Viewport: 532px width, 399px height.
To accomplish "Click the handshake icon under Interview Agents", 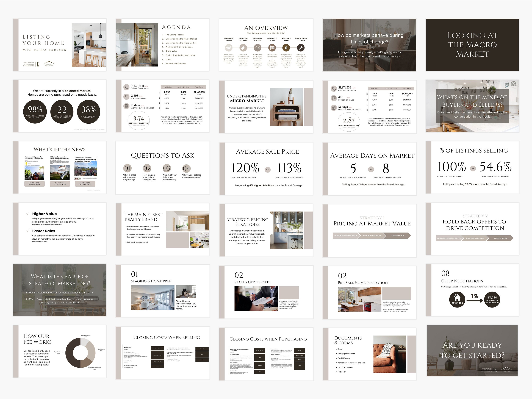I will point(228,48).
